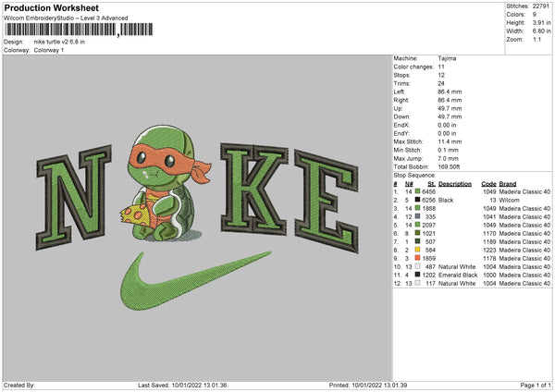Select the white swatch in stop row 10
The width and height of the screenshot is (555, 392).
(418, 267)
